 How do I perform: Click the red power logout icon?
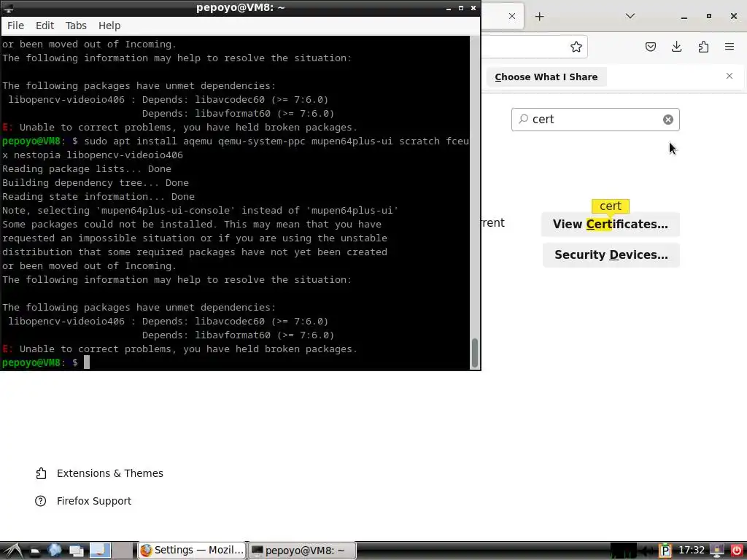pos(737,551)
